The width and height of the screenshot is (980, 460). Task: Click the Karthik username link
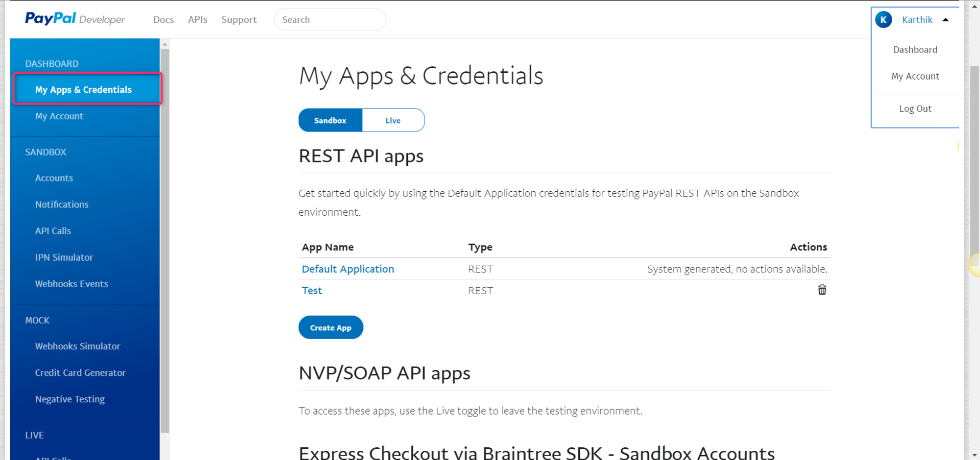click(x=917, y=19)
